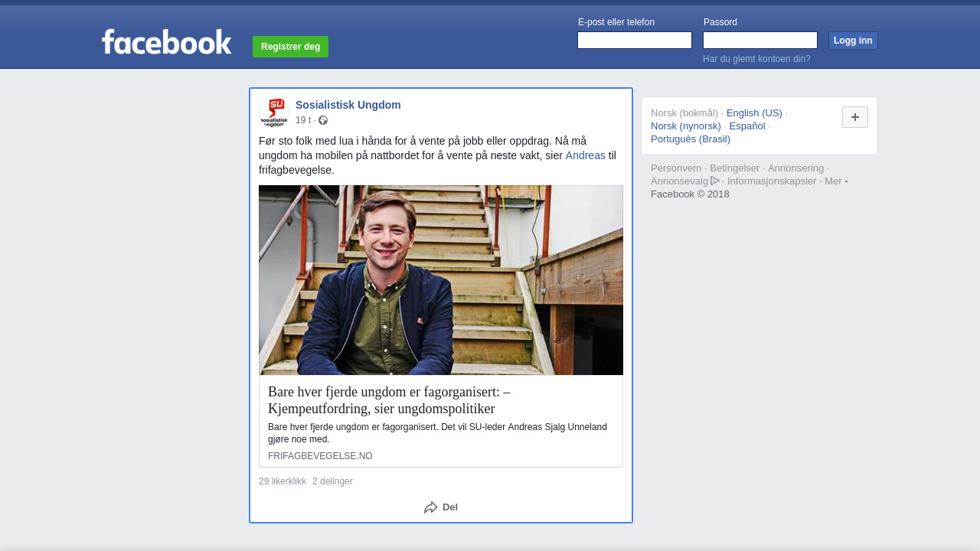Switch language to Português (Brasil)

point(691,139)
